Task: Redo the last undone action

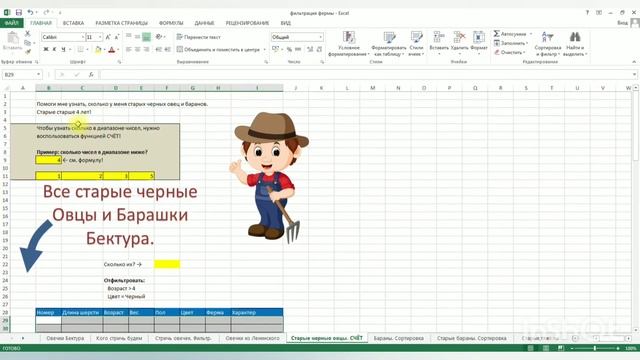Action: pyautogui.click(x=46, y=13)
